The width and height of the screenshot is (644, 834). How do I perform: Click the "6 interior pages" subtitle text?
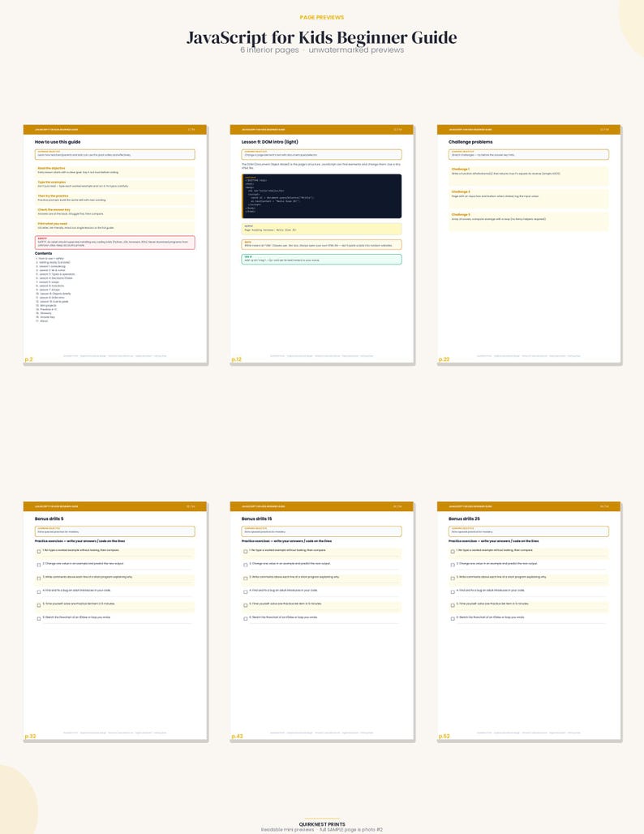269,50
